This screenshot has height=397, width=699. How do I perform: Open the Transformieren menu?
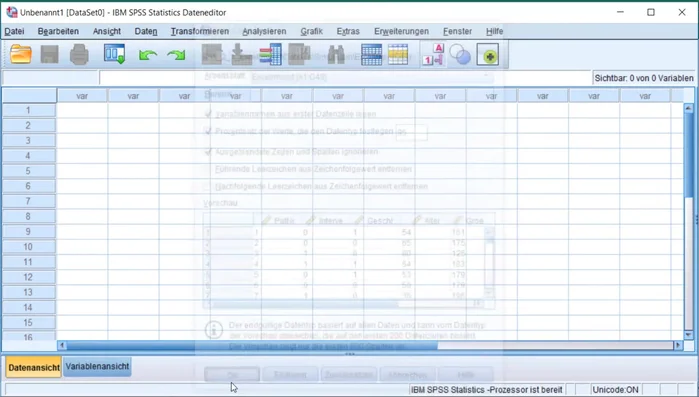[x=200, y=31]
